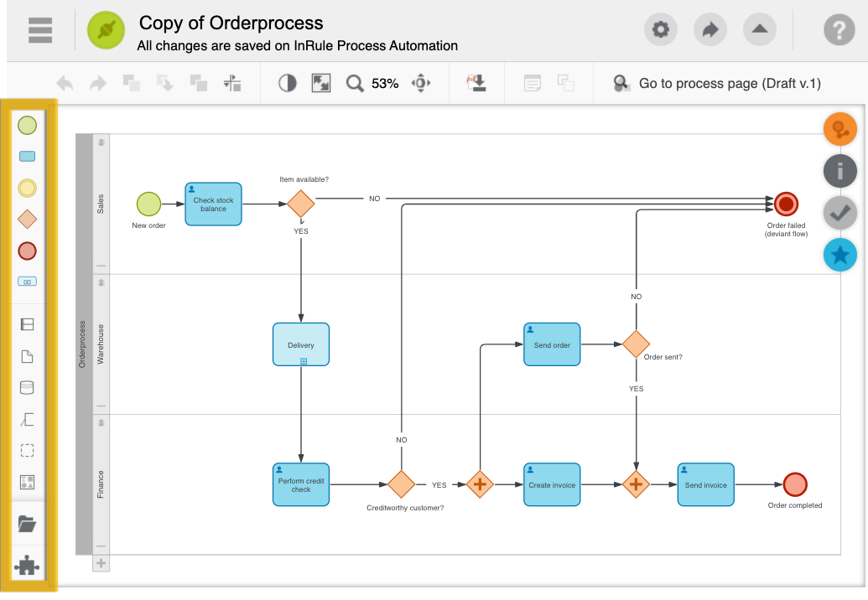The image size is (868, 600).
Task: Select the data store cylinder tool
Action: point(27,387)
